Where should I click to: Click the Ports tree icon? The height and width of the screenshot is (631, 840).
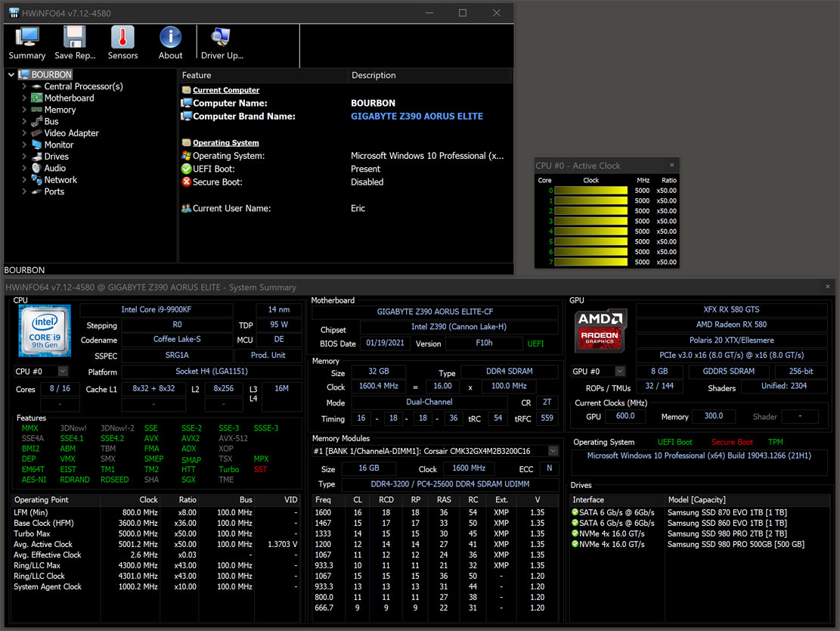(36, 191)
